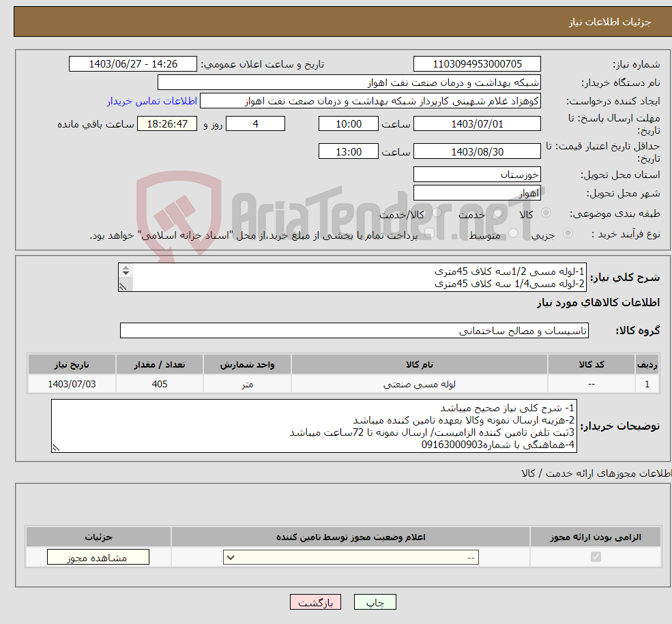The image size is (672, 624).
Task: Click the remaining time field 18:26:47
Action: (x=167, y=123)
